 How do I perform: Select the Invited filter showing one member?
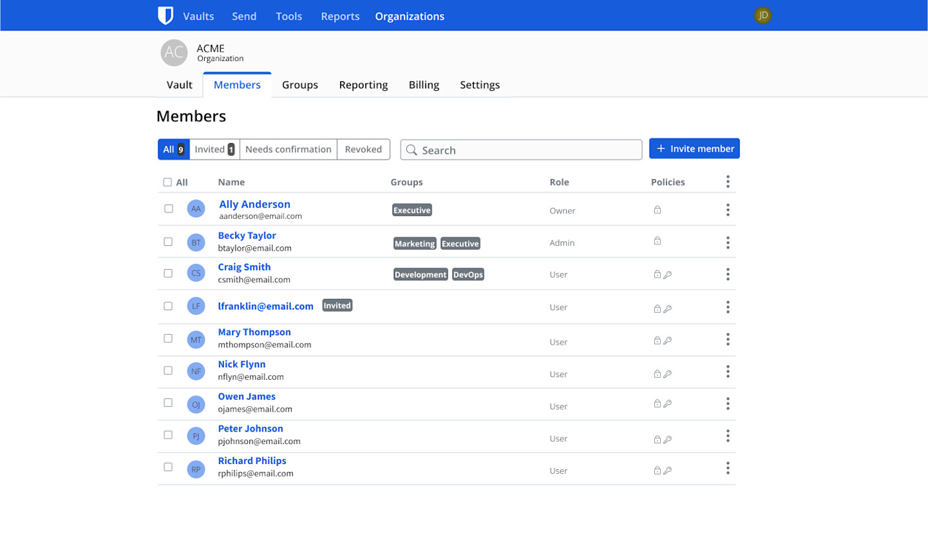[213, 149]
